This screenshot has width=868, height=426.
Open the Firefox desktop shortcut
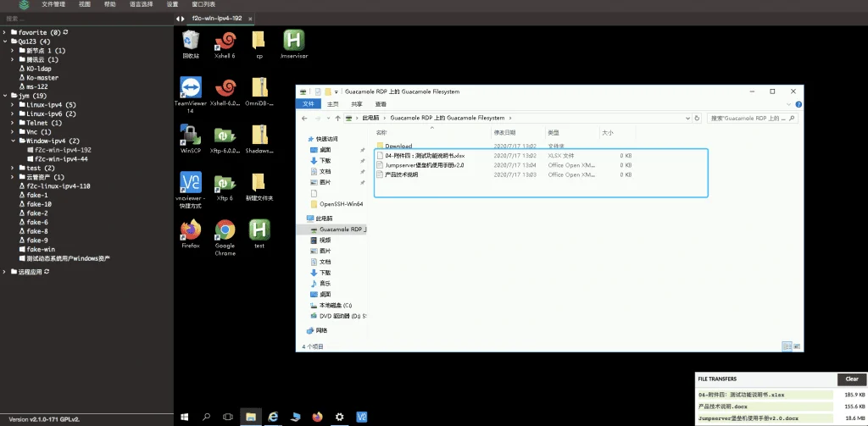pos(191,234)
